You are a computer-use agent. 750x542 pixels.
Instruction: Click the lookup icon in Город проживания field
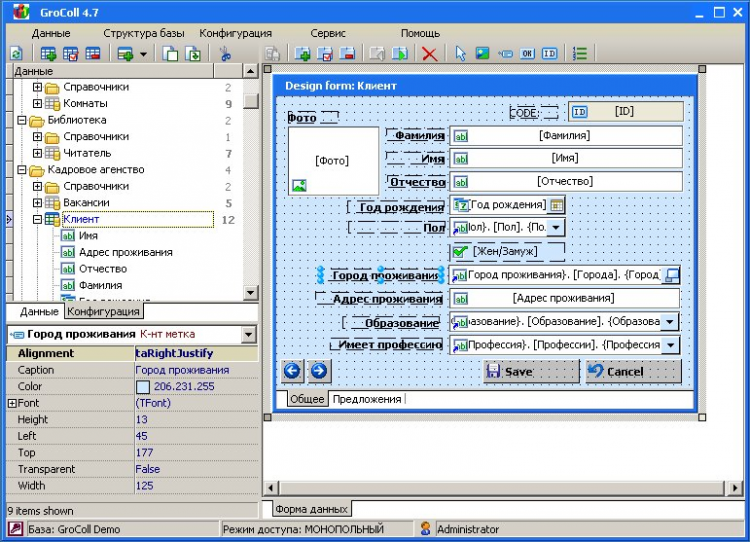[672, 275]
